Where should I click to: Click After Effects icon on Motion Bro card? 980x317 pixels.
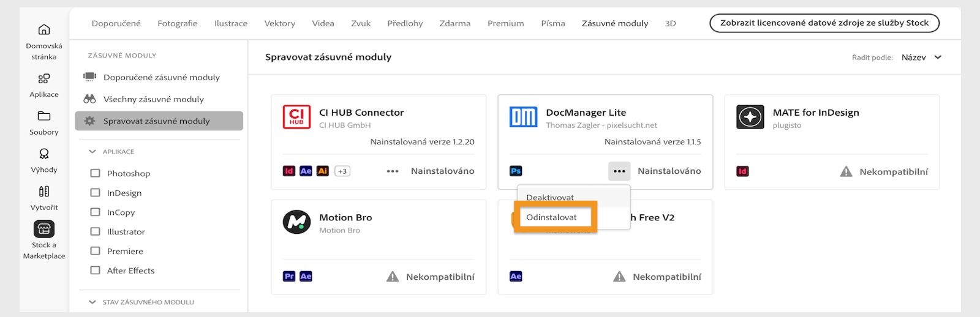click(x=306, y=277)
